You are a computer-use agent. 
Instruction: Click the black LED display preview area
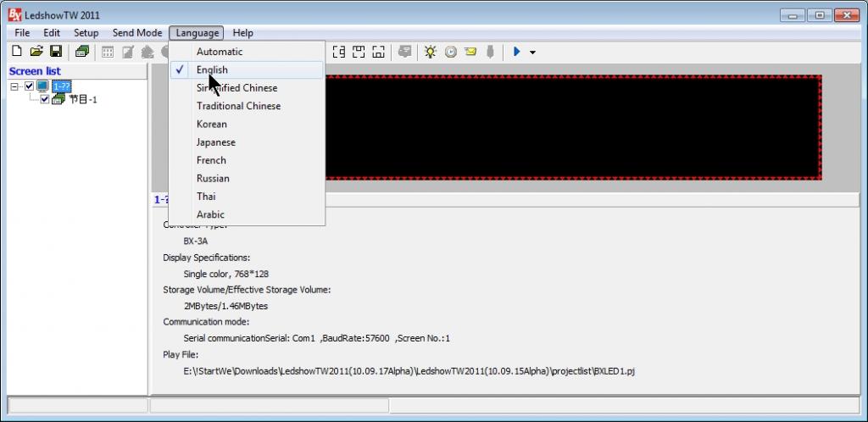[x=573, y=127]
